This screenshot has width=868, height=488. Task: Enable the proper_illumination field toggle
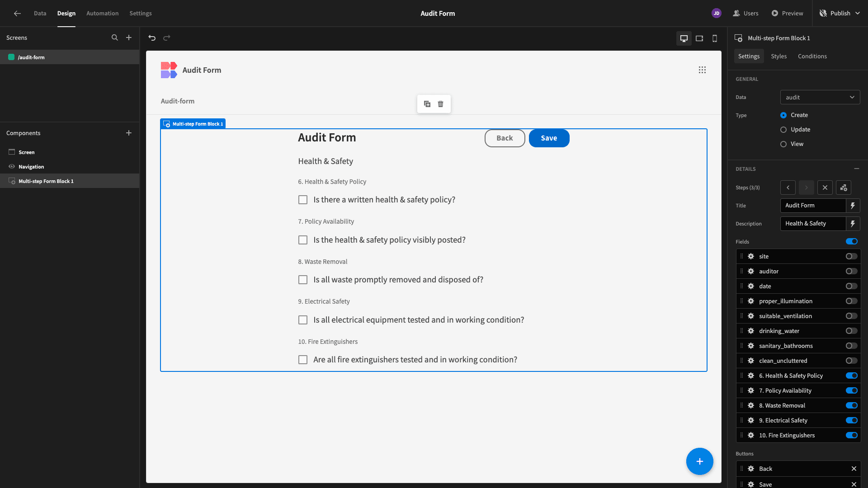click(x=852, y=301)
